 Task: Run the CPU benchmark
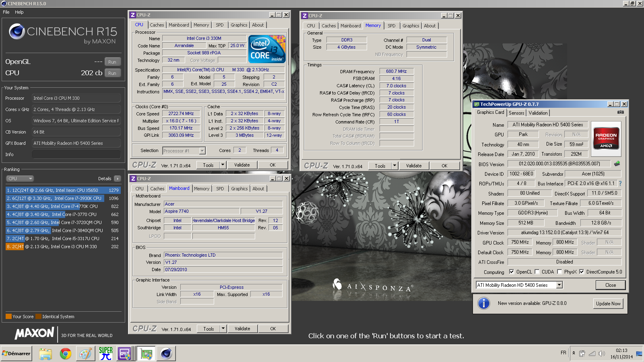pos(112,73)
